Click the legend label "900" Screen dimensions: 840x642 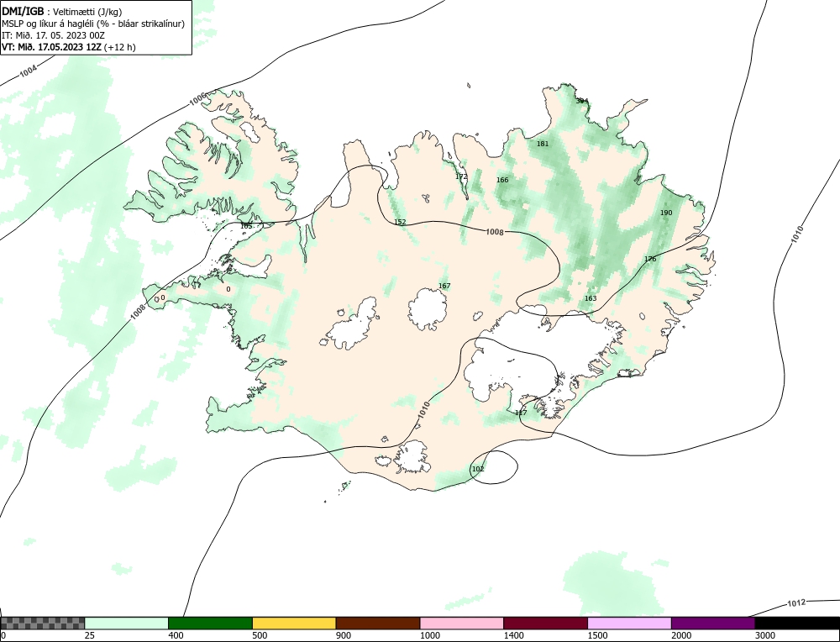[344, 635]
